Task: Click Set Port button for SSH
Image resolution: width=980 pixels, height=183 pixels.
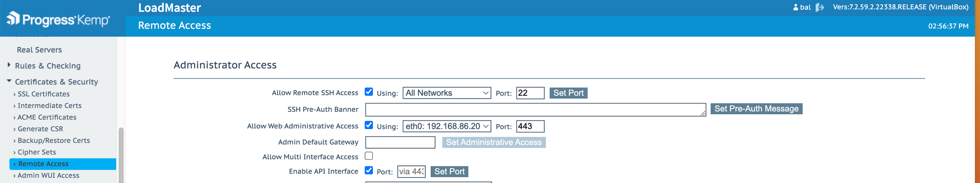Action: point(568,93)
